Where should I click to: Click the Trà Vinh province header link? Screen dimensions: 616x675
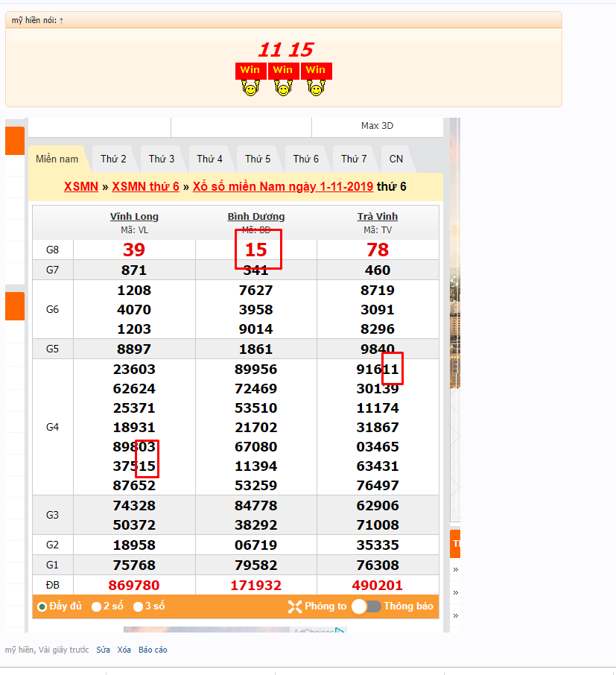point(377,217)
